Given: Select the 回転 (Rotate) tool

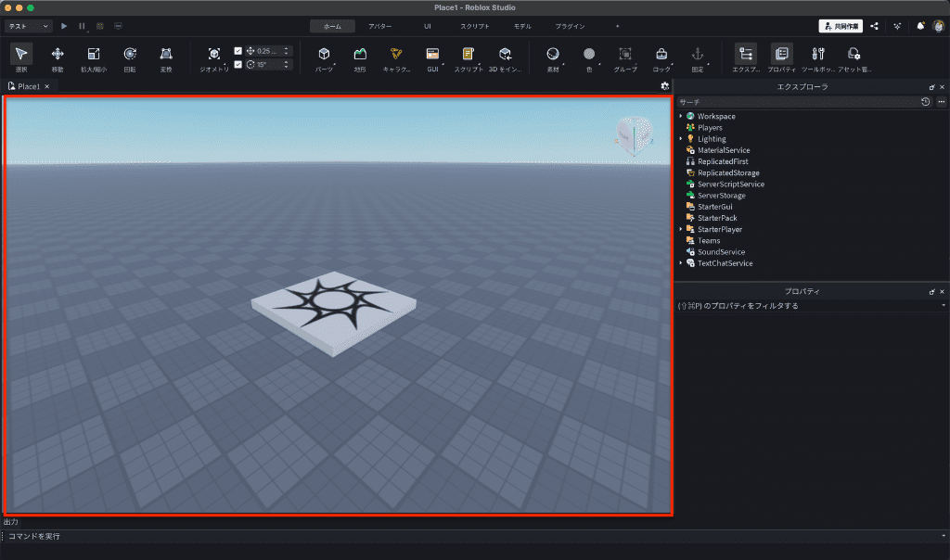Looking at the screenshot, I should [x=130, y=55].
